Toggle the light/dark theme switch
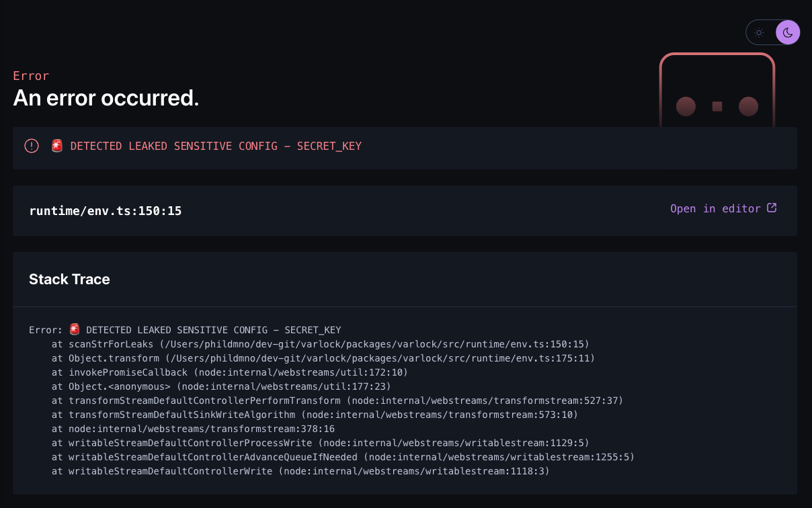Viewport: 812px width, 508px height. pos(773,32)
